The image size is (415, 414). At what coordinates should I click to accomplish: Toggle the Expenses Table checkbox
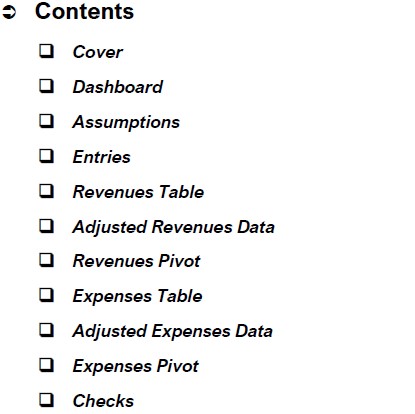coord(47,295)
